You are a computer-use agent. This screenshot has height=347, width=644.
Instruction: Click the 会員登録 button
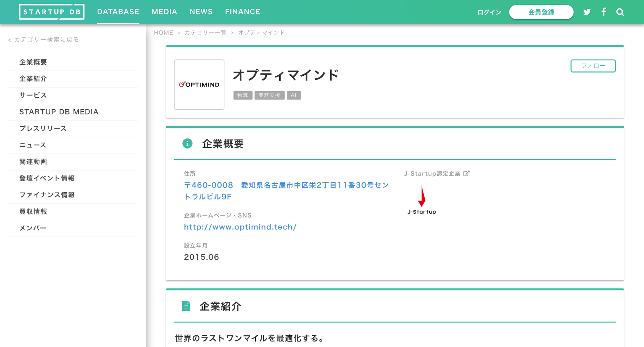(x=541, y=12)
